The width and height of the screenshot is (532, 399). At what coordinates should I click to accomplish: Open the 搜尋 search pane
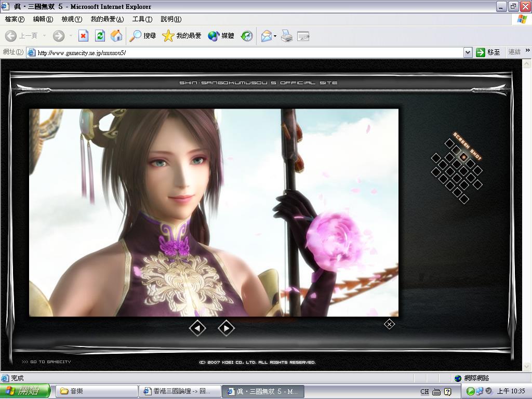point(143,36)
